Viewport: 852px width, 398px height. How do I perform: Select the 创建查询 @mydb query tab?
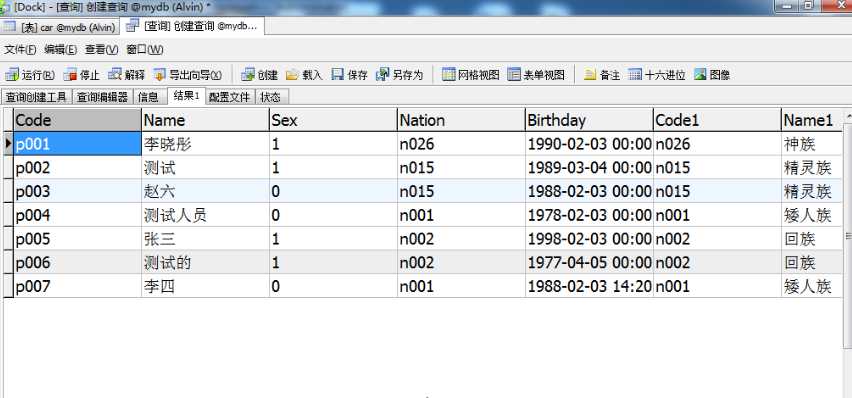[192, 26]
